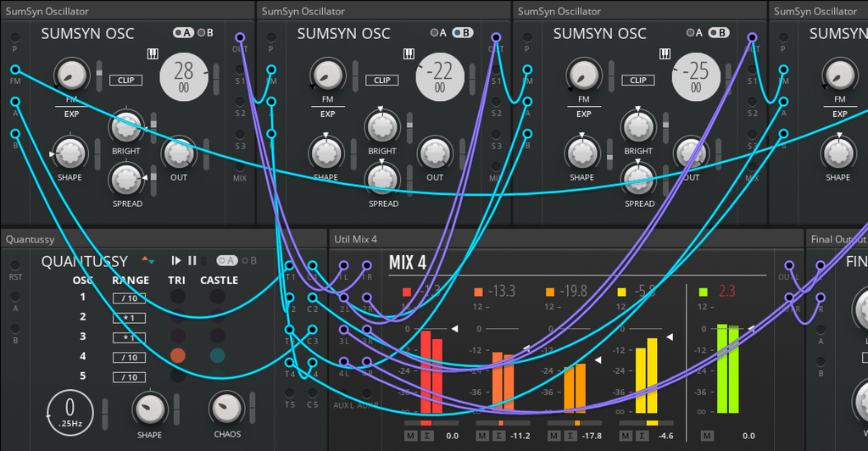Click the 3 L input port on Mix 4

click(344, 330)
